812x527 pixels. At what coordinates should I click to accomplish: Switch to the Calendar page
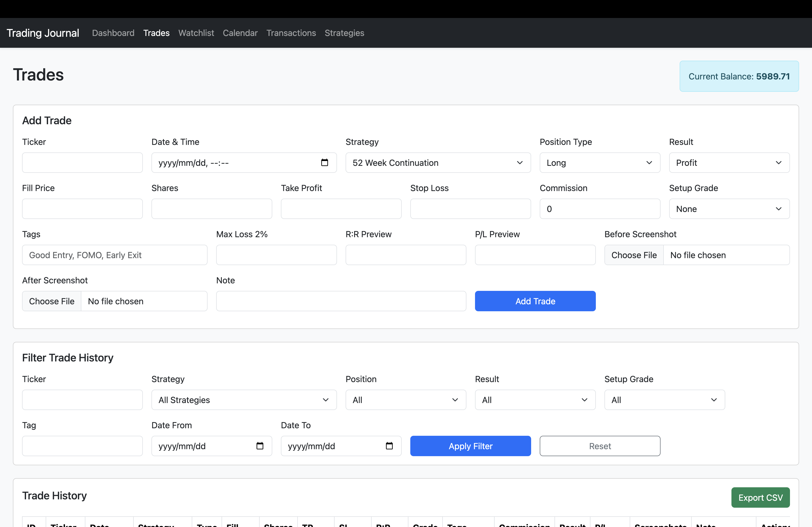point(240,33)
